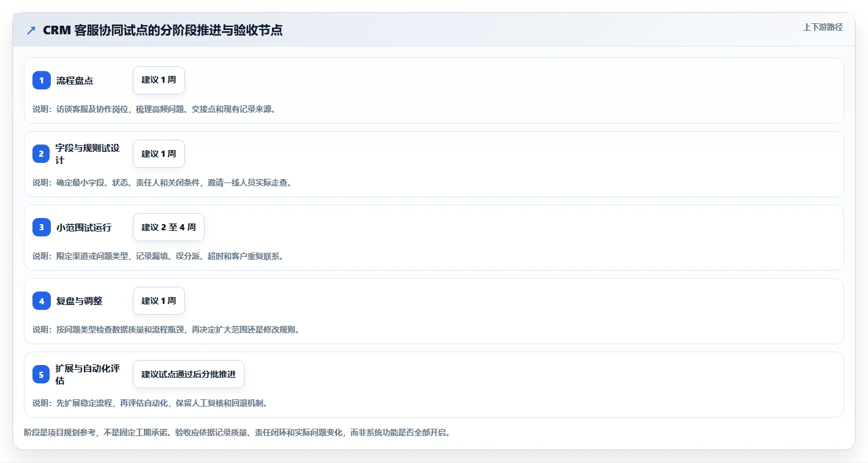Click description starting 说明：访谈客服及协作岗位

tap(154, 109)
